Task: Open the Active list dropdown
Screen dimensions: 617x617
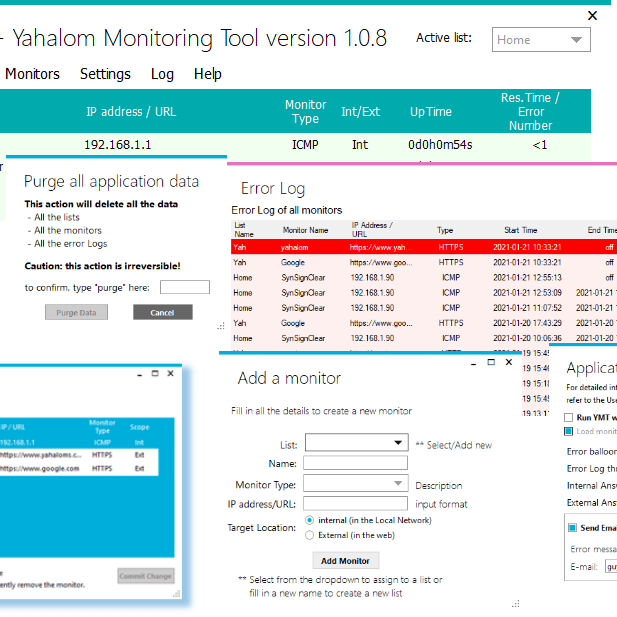Action: [x=541, y=40]
